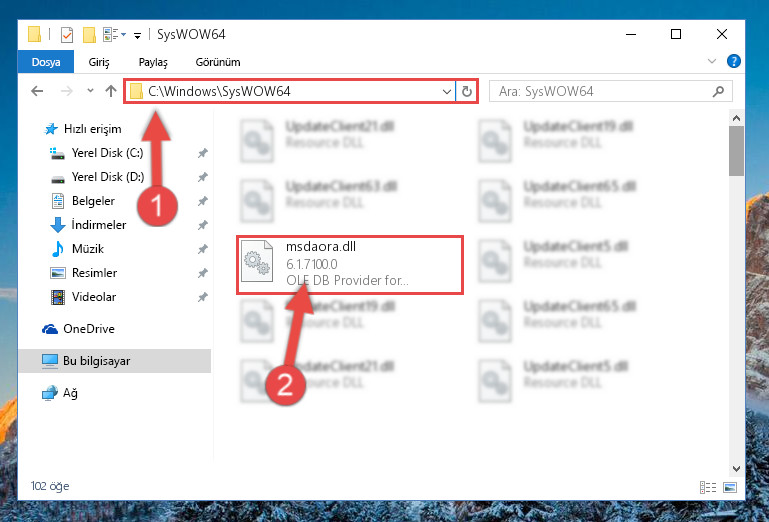Switch to the Paylaş ribbon tab

point(153,62)
